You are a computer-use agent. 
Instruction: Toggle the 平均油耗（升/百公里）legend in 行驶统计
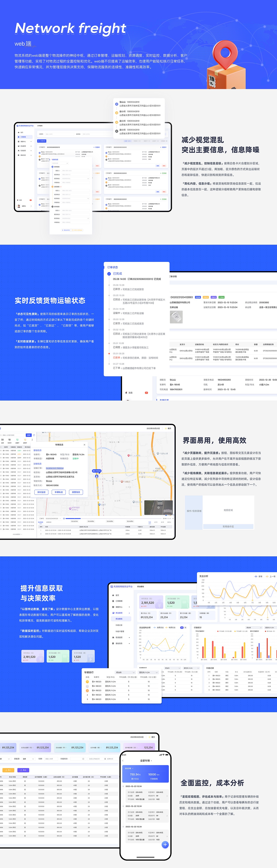[225, 631]
